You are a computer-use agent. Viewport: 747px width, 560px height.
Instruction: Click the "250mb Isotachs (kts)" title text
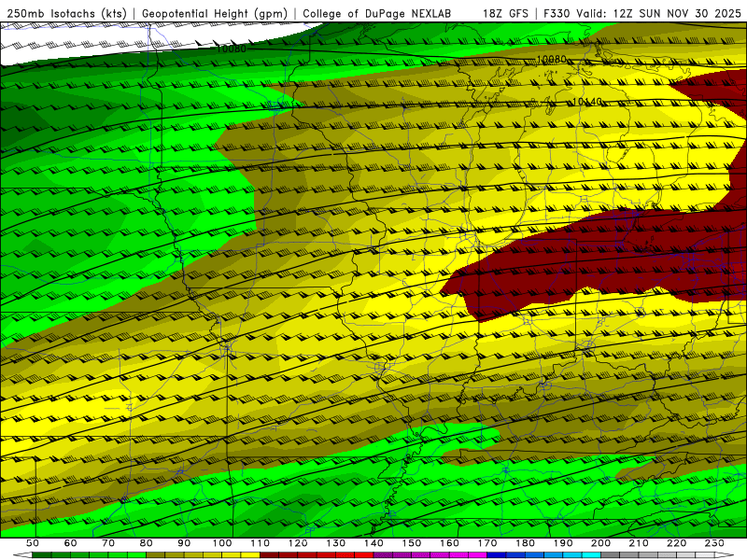pos(67,14)
